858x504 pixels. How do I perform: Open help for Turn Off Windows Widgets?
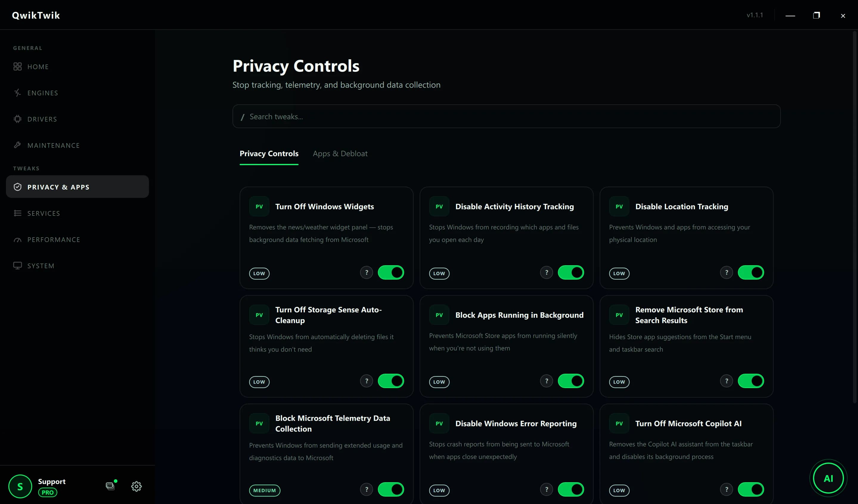(x=367, y=272)
